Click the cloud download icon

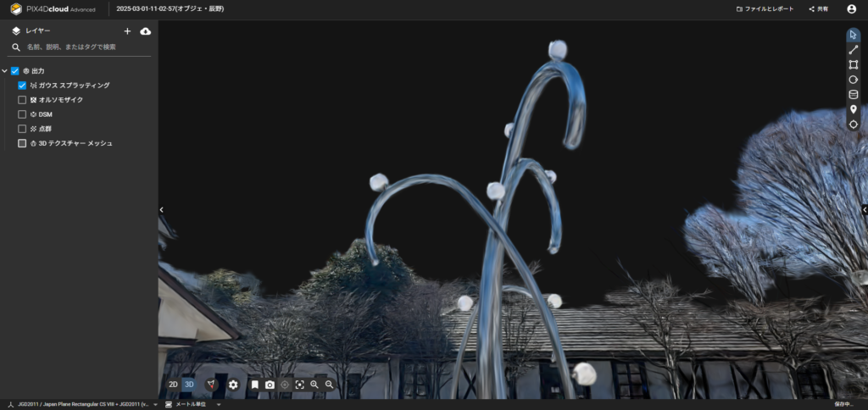pos(145,30)
